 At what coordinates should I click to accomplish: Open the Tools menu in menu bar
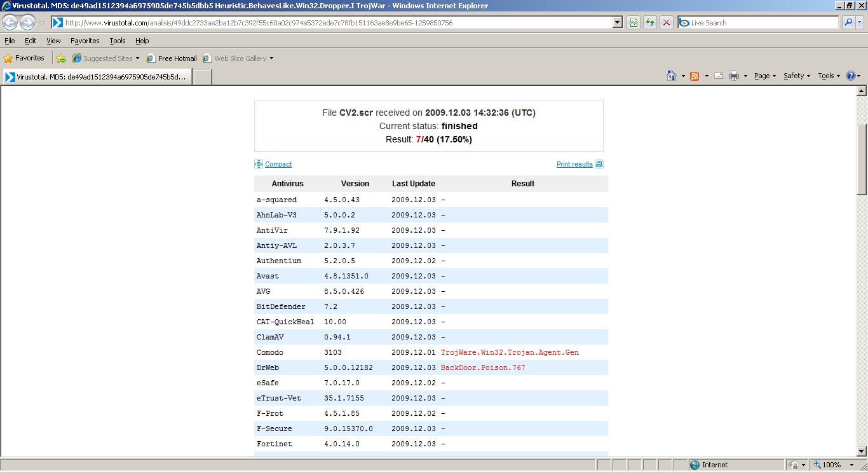[118, 41]
